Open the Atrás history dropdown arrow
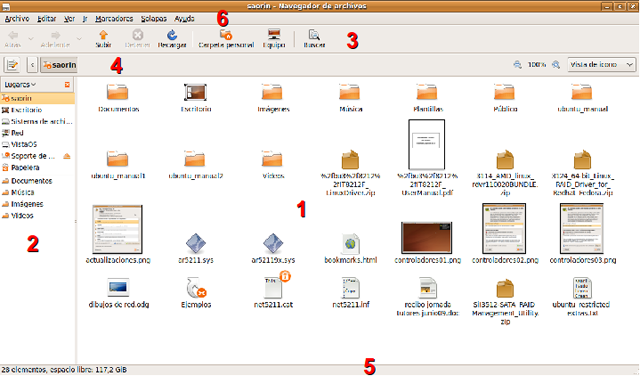 click(x=31, y=39)
